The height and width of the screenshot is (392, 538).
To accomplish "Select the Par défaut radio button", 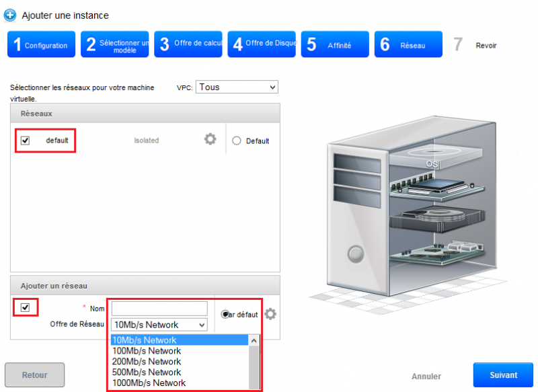I will pos(225,314).
